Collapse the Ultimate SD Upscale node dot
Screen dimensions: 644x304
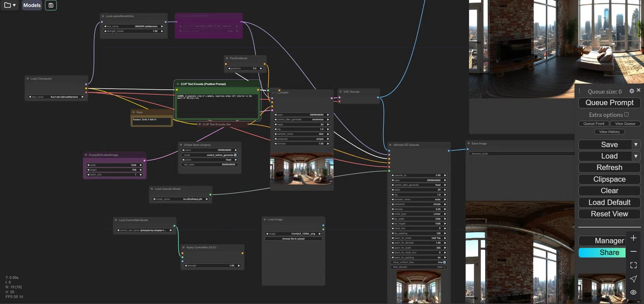pyautogui.click(x=391, y=145)
